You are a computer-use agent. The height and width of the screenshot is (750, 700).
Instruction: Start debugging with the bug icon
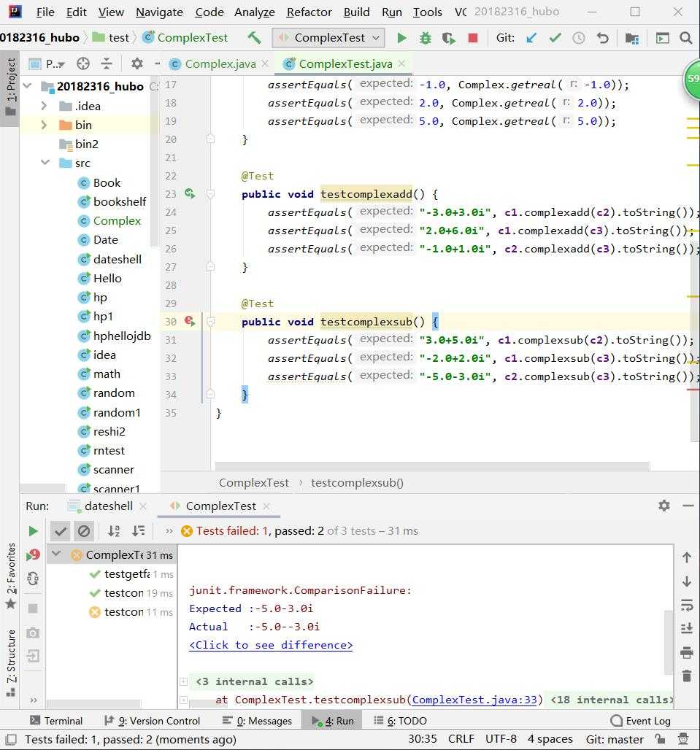(425, 38)
